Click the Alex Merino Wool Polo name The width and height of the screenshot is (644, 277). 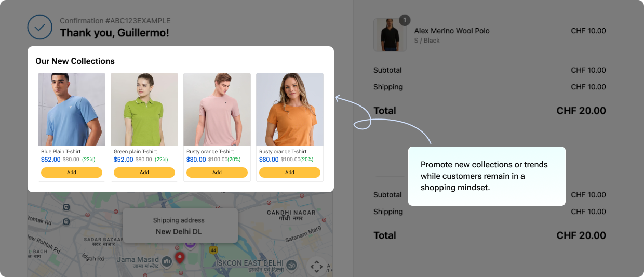[x=452, y=31]
